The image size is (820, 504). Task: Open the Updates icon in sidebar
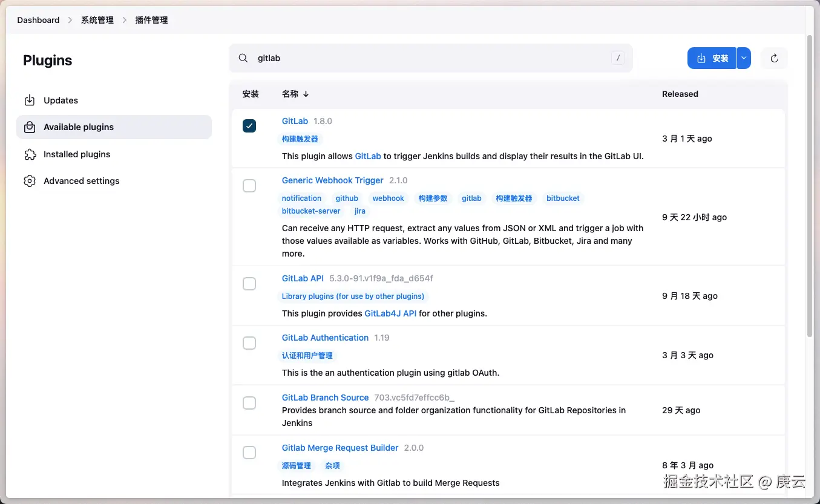tap(30, 100)
